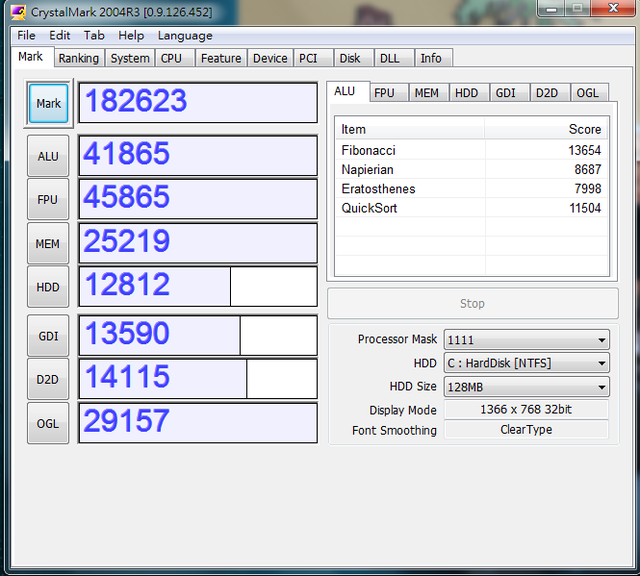Switch to the PCI tab
The image size is (640, 576).
pyautogui.click(x=313, y=58)
